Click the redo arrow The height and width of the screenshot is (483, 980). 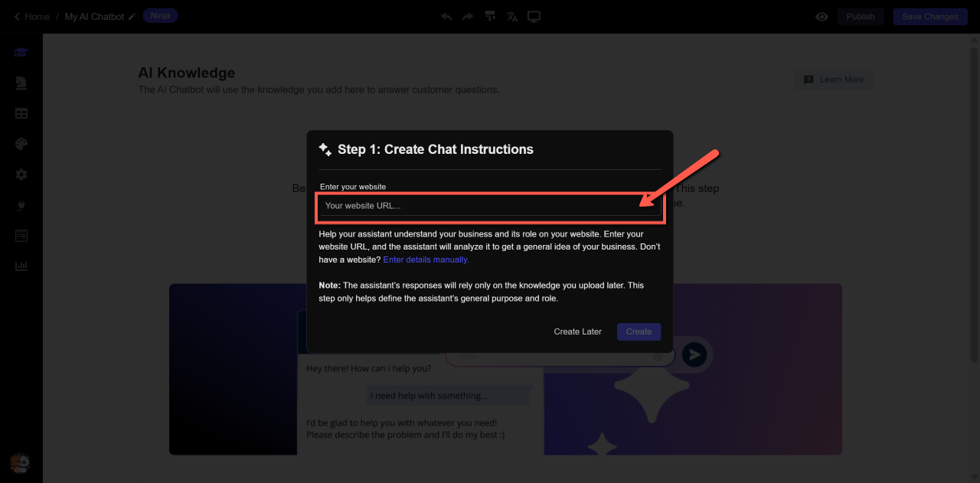pyautogui.click(x=468, y=17)
